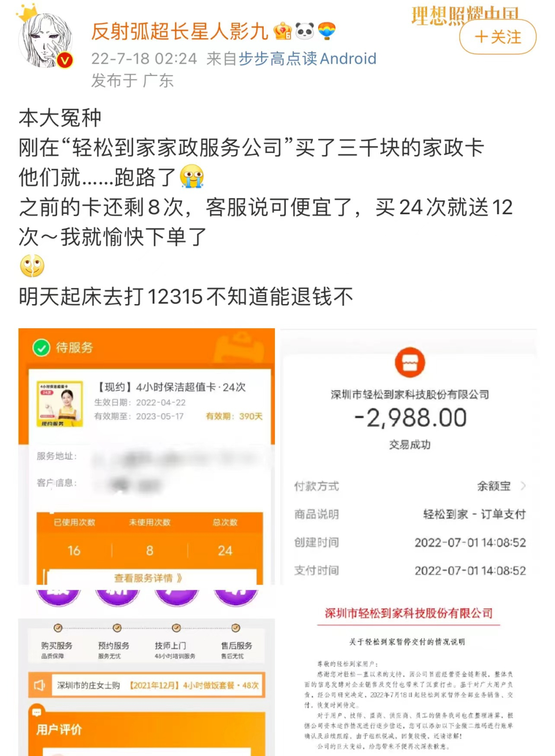The image size is (555, 756).
Task: Tap the orange merchant store icon
Action: pos(410,363)
